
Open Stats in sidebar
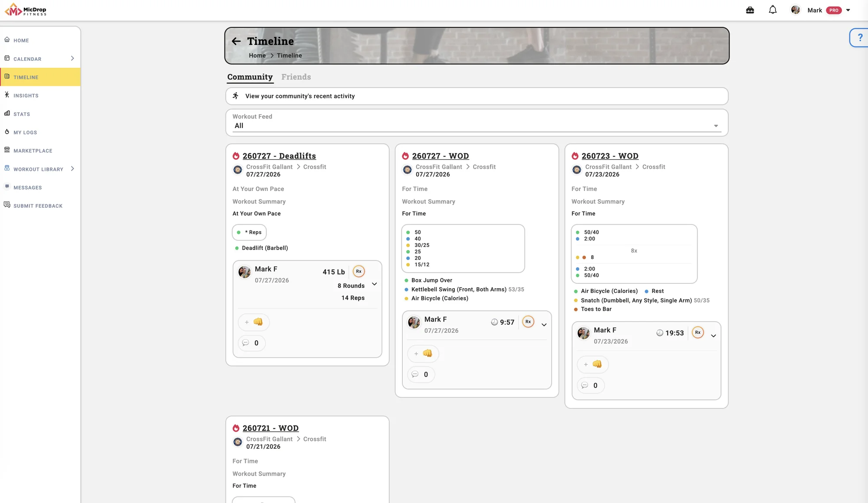pos(40,114)
